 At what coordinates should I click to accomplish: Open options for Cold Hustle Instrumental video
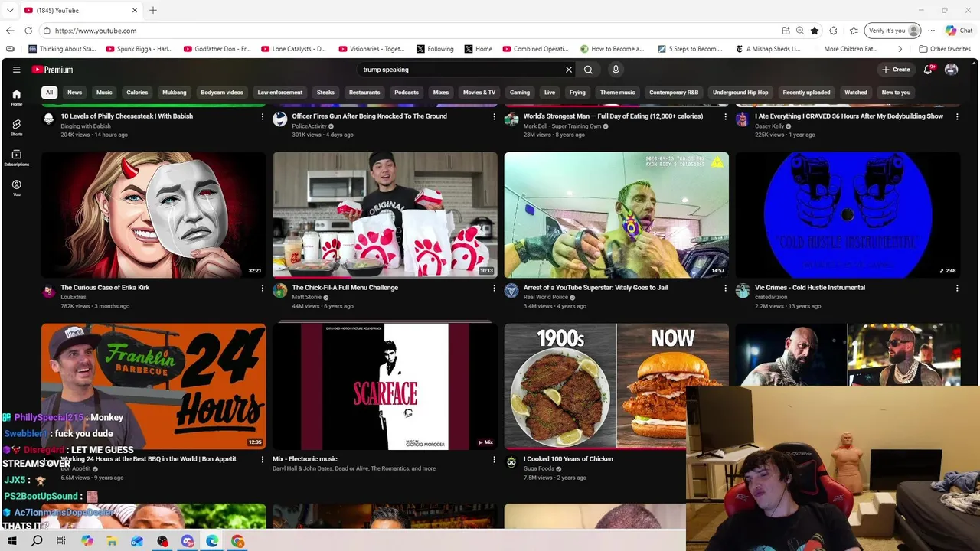957,288
